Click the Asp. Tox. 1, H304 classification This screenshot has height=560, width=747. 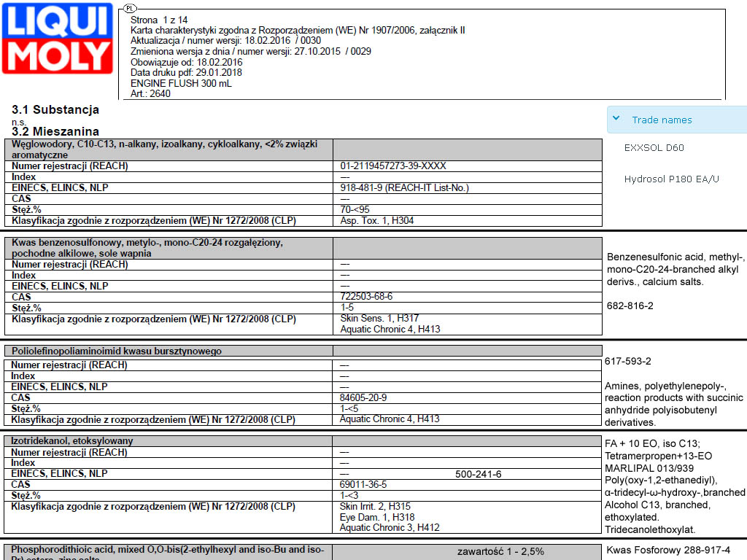coord(376,220)
